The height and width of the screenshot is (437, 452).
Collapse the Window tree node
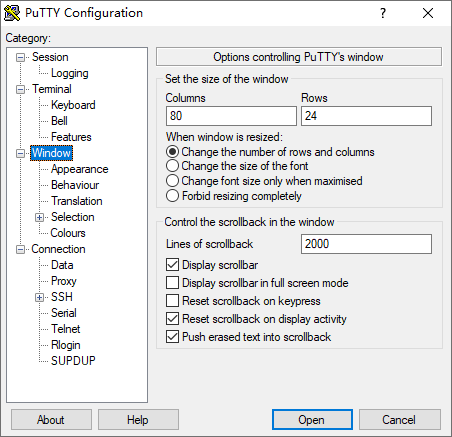[20, 154]
